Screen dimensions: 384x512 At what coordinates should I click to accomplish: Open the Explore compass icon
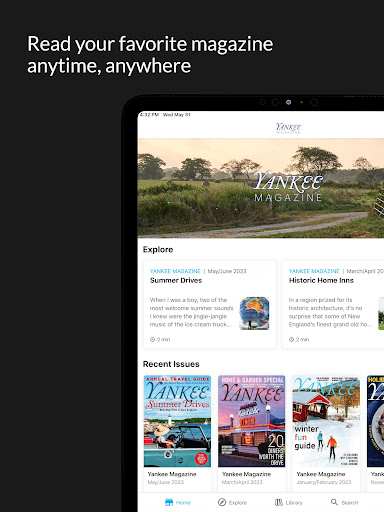222,502
